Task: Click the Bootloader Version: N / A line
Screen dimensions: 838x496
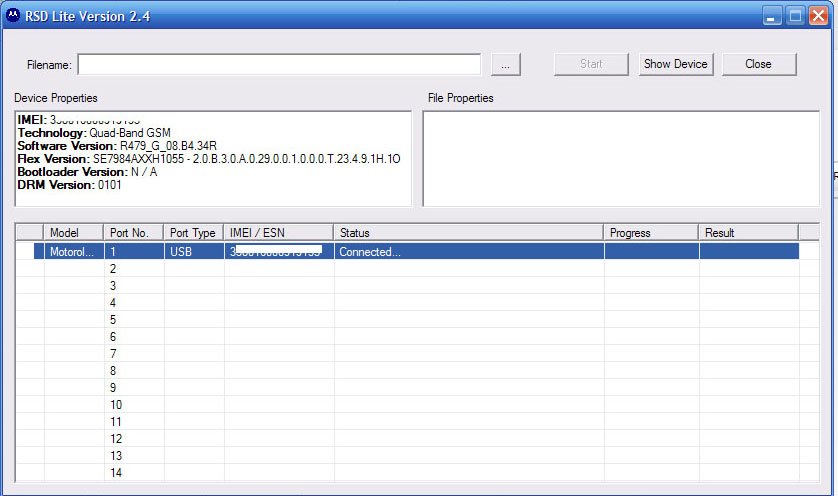Action: (x=87, y=172)
